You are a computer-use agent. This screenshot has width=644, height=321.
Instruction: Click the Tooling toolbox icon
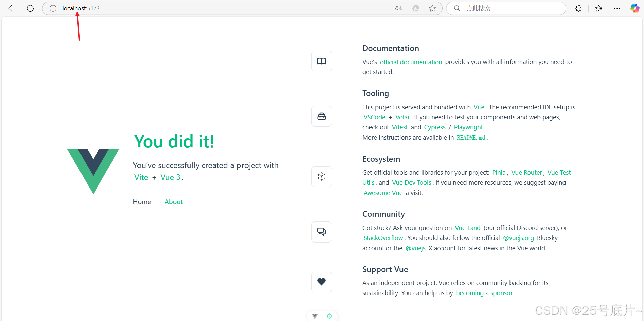pyautogui.click(x=322, y=116)
